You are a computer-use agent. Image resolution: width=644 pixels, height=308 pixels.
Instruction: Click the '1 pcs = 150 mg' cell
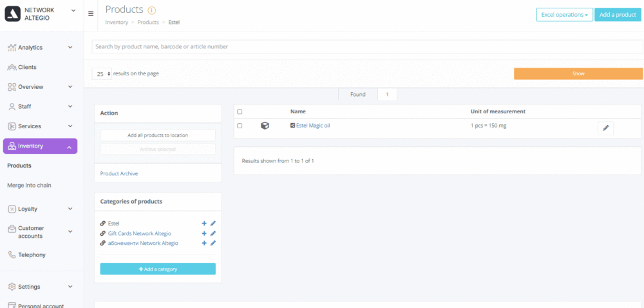(488, 126)
